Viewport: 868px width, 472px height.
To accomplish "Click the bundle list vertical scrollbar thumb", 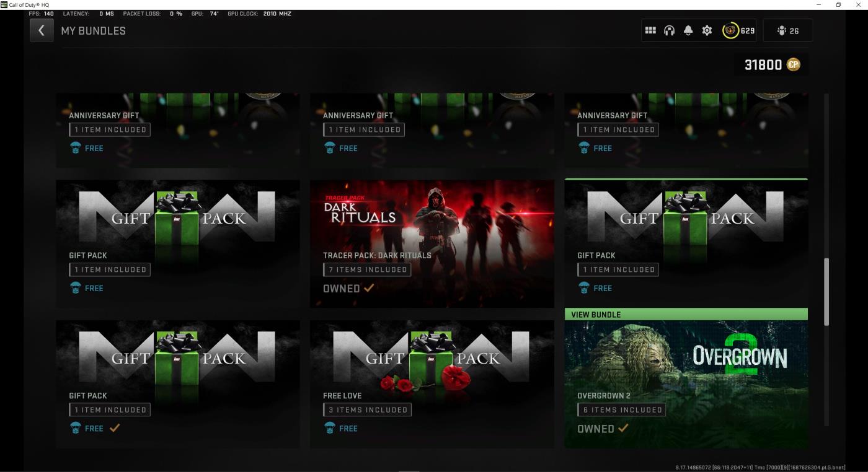I will (x=826, y=291).
